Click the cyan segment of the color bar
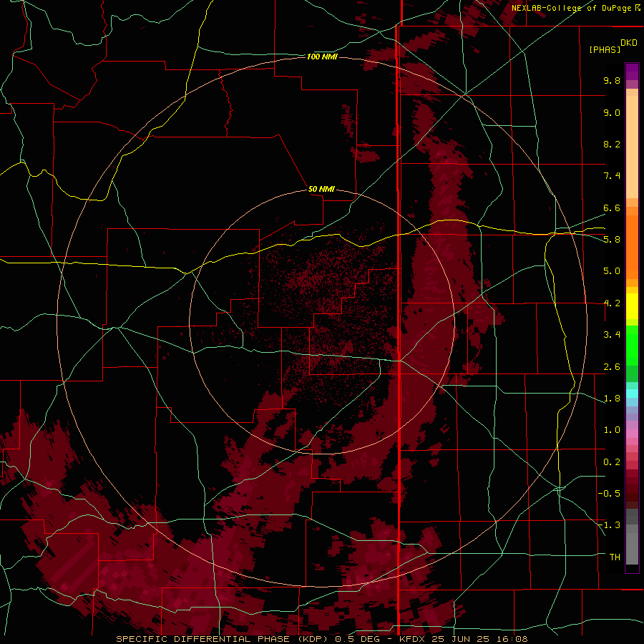 pyautogui.click(x=632, y=394)
